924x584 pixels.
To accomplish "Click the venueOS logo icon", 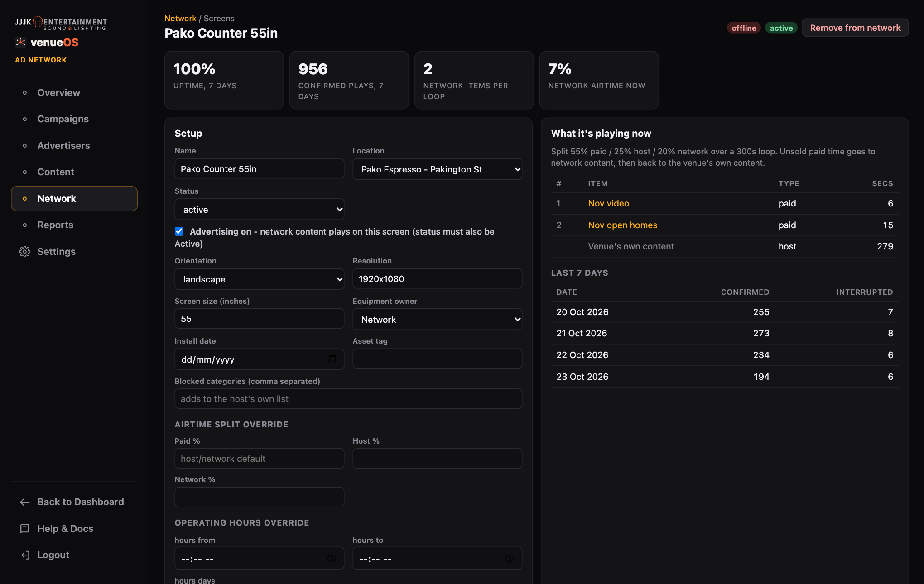I will click(20, 42).
